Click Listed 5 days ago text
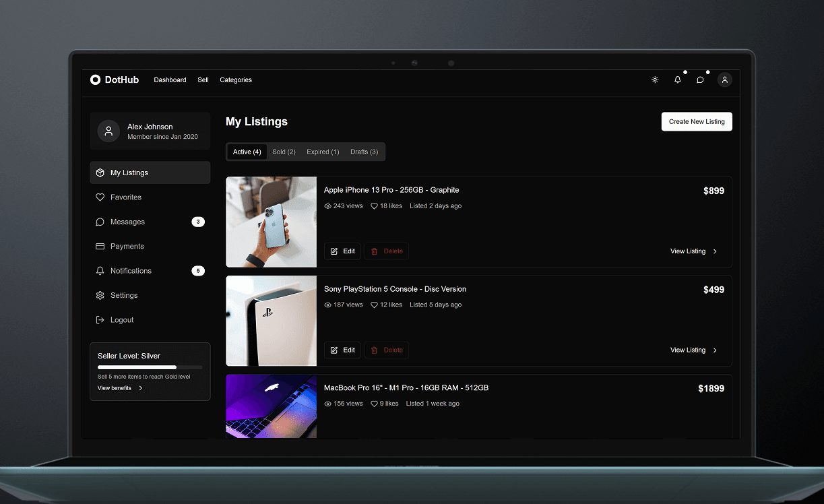Screen dimensions: 824x504 (x=435, y=305)
